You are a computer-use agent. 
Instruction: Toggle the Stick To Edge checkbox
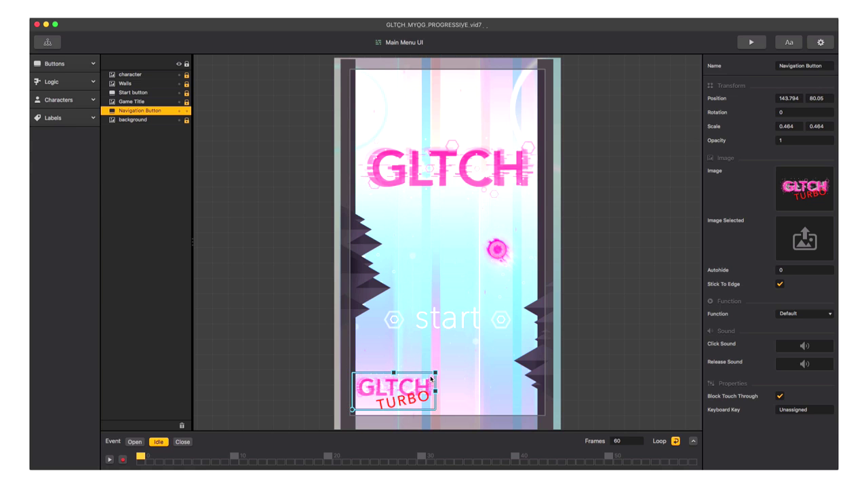pyautogui.click(x=780, y=284)
